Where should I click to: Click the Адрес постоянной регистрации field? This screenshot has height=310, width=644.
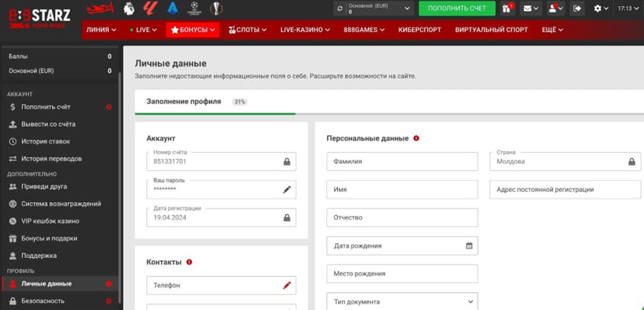pyautogui.click(x=565, y=189)
